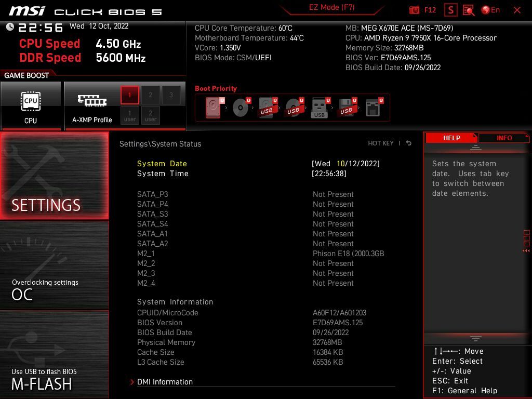
Task: Select A-XMP profile 1
Action: [129, 95]
